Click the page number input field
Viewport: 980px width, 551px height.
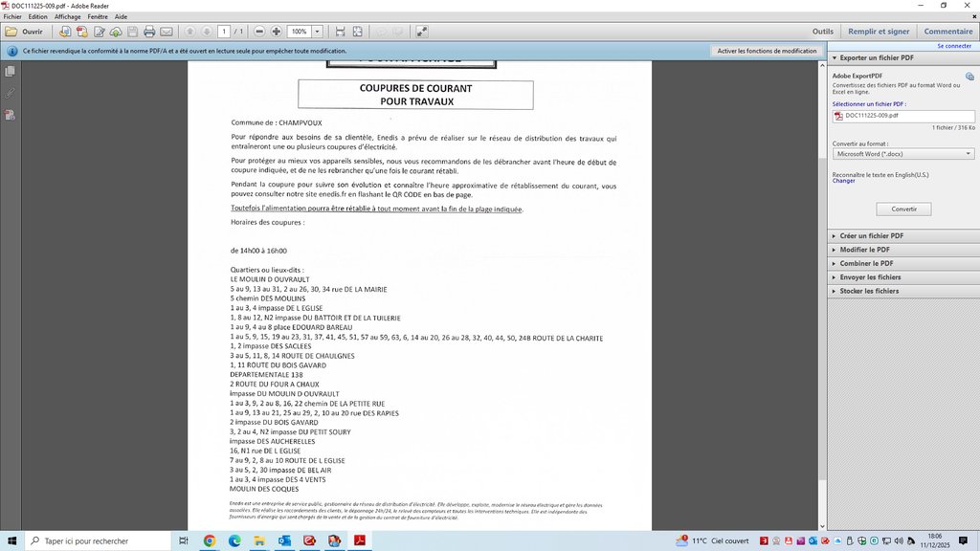point(224,32)
